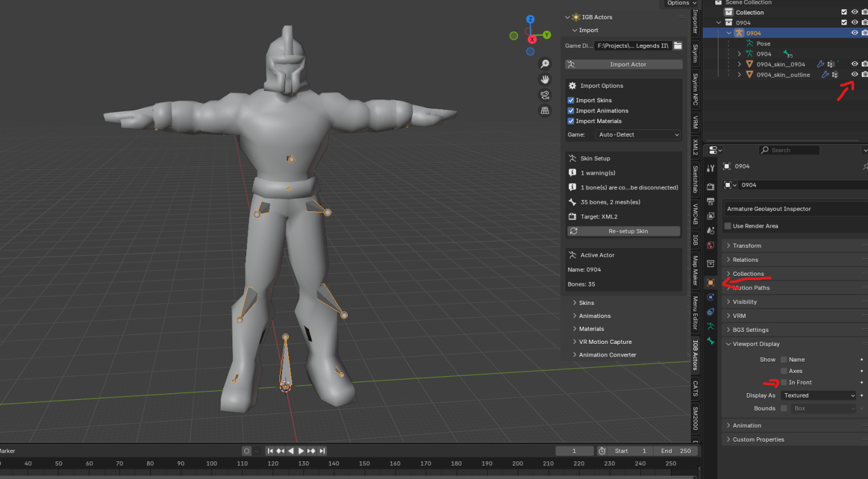Open the Skyrim sidebar tab
This screenshot has height=479, width=868.
point(695,53)
